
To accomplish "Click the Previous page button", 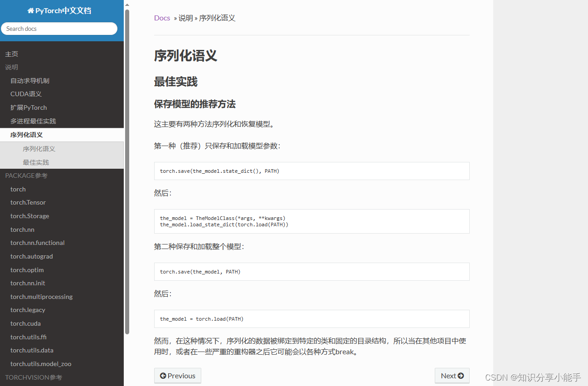I will [x=178, y=376].
